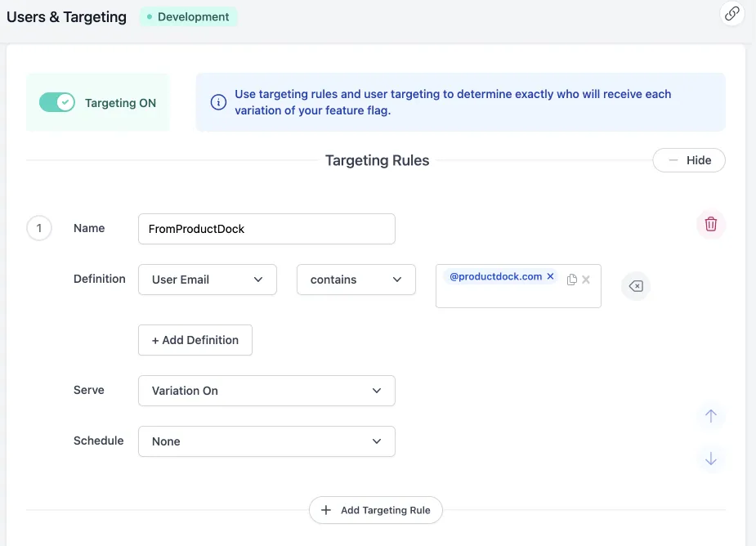The image size is (756, 546).
Task: Click the rule Name field containing FromProductDock
Action: [x=266, y=229]
